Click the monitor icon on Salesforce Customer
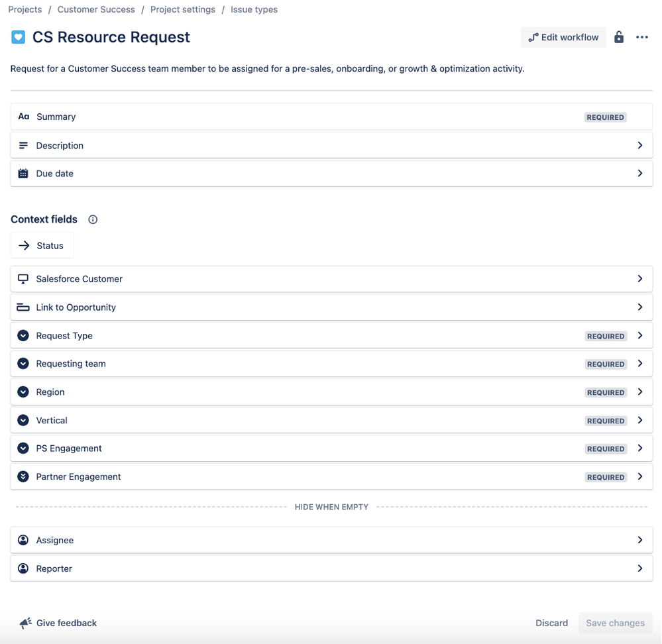This screenshot has width=662, height=644. pyautogui.click(x=23, y=278)
